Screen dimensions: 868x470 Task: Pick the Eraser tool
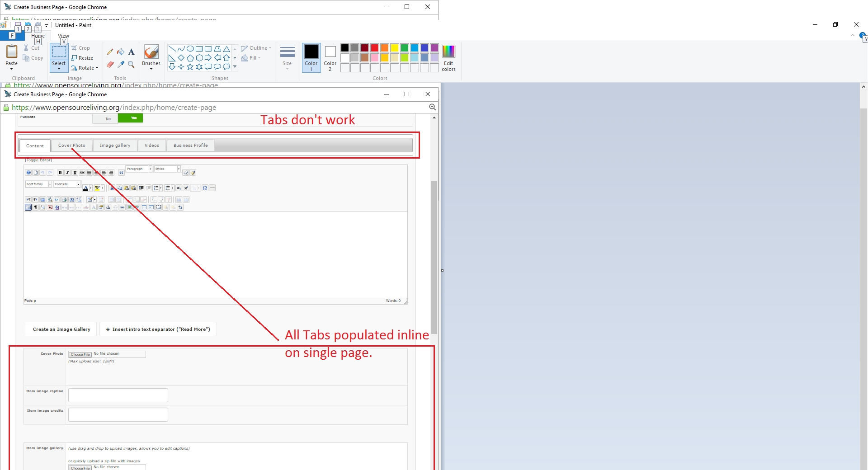click(110, 65)
